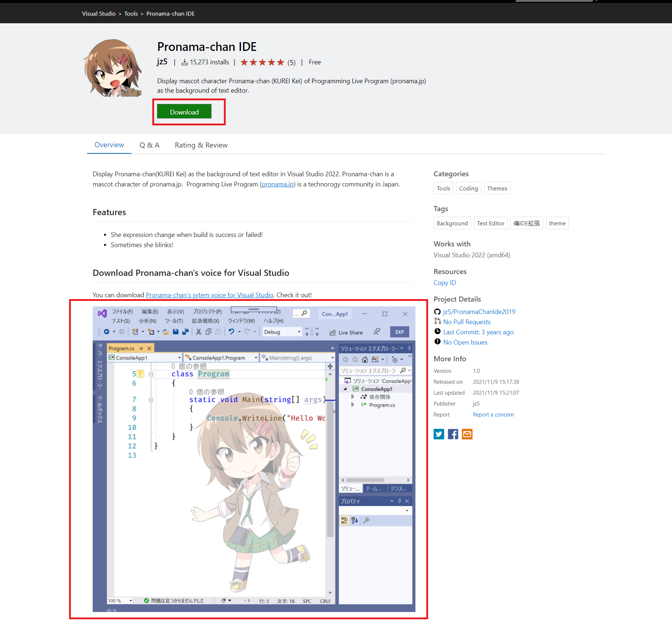Click the Project Details heading

pyautogui.click(x=457, y=299)
